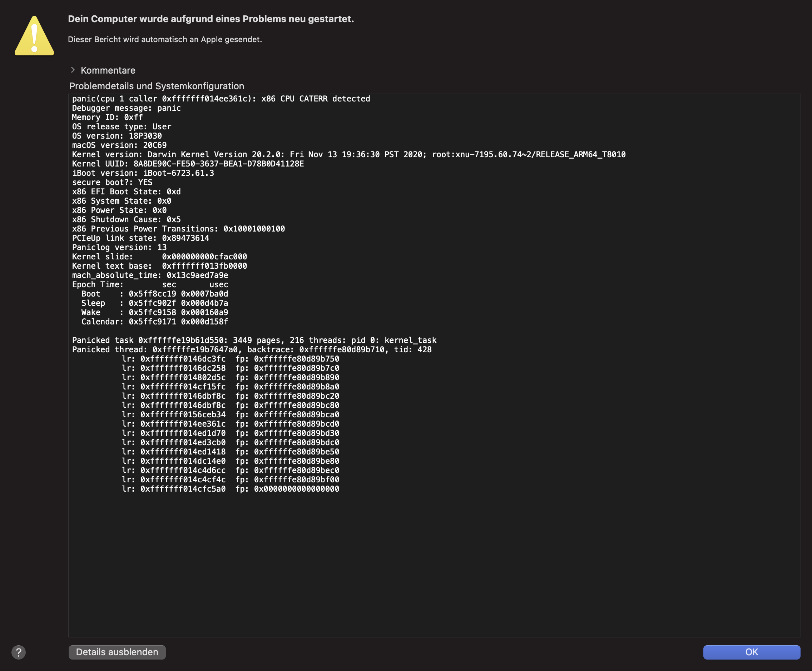Click the Kommentare label
The height and width of the screenshot is (671, 812).
108,70
